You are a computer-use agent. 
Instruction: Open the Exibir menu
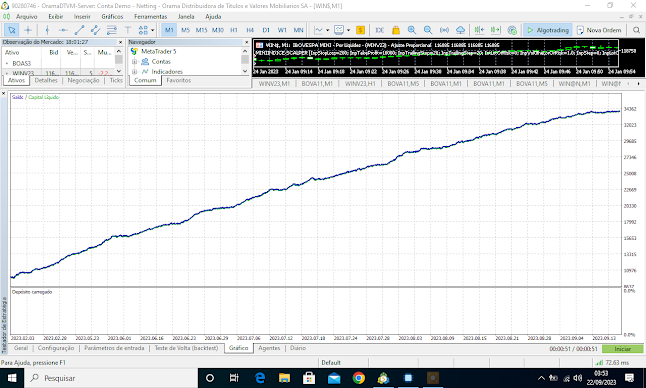pos(56,16)
